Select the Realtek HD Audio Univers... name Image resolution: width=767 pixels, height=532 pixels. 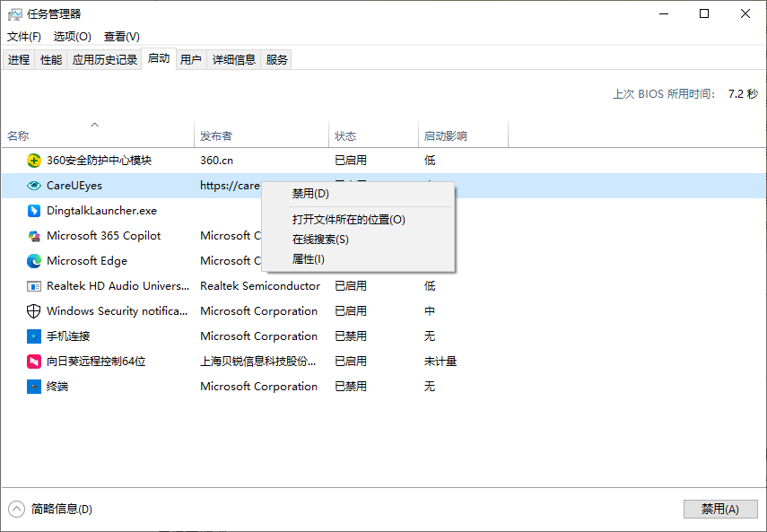pos(118,286)
